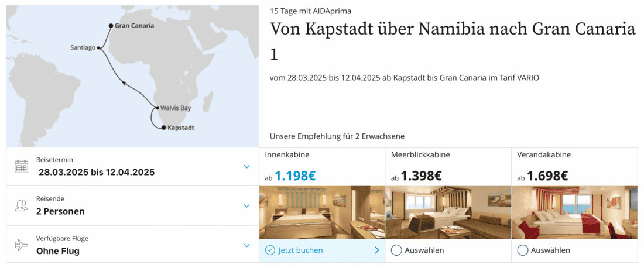Click the Walvis Bay port marker
This screenshot has width=644, height=268.
pyautogui.click(x=156, y=108)
